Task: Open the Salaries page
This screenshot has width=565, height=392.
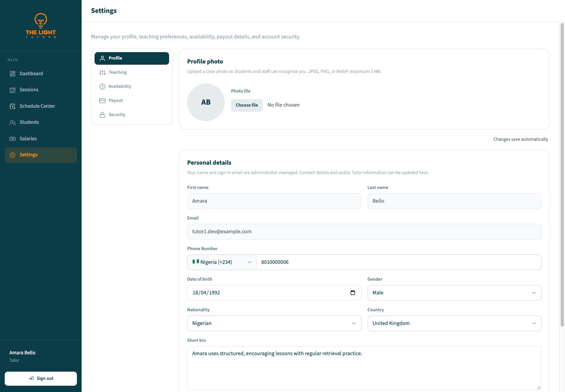Action: pos(41,139)
